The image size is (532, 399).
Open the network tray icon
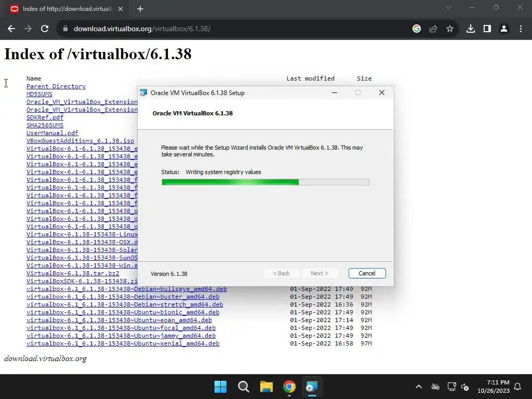(x=451, y=387)
